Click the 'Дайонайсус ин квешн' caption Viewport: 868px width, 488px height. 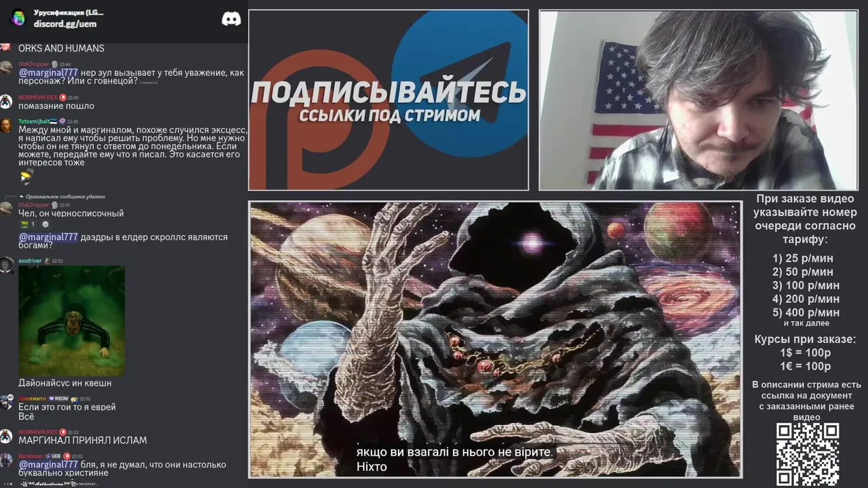point(65,383)
